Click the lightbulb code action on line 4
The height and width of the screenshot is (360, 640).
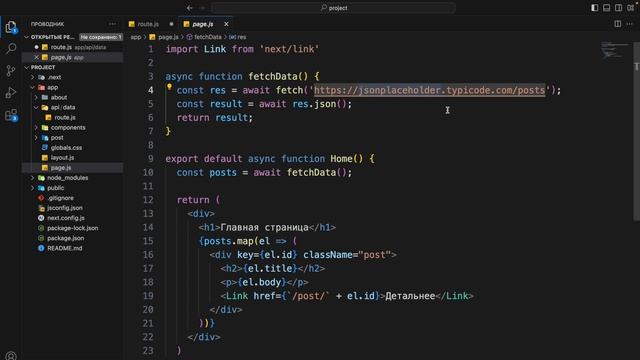click(169, 87)
